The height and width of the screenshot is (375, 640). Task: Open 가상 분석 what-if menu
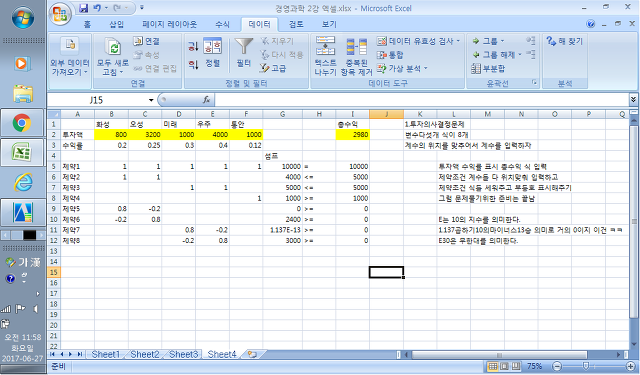(402, 68)
